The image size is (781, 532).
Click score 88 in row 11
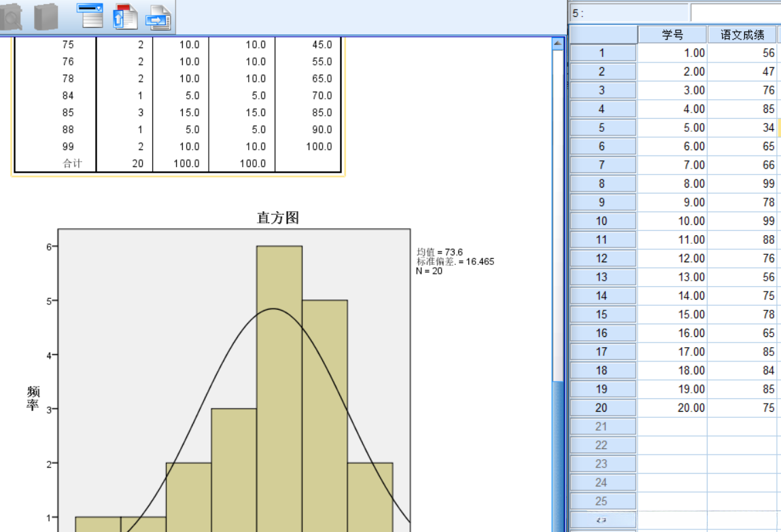pos(742,239)
